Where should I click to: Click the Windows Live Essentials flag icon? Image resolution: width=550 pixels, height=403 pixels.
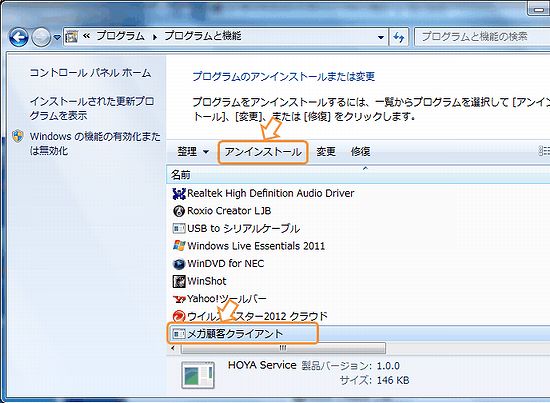(x=179, y=246)
